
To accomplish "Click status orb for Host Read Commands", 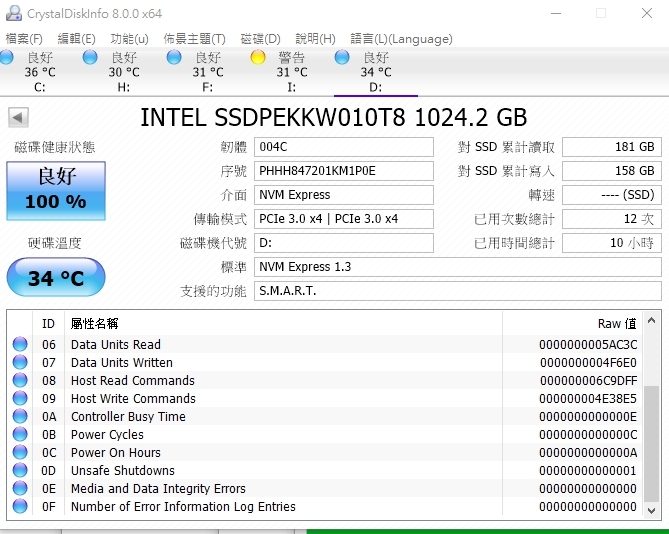I will pyautogui.click(x=20, y=380).
